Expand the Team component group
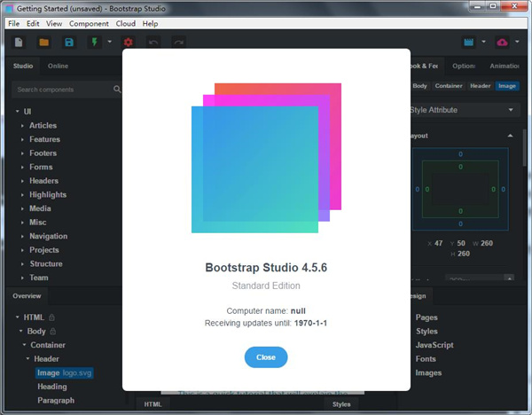Screen dimensions: 532x415 point(22,278)
